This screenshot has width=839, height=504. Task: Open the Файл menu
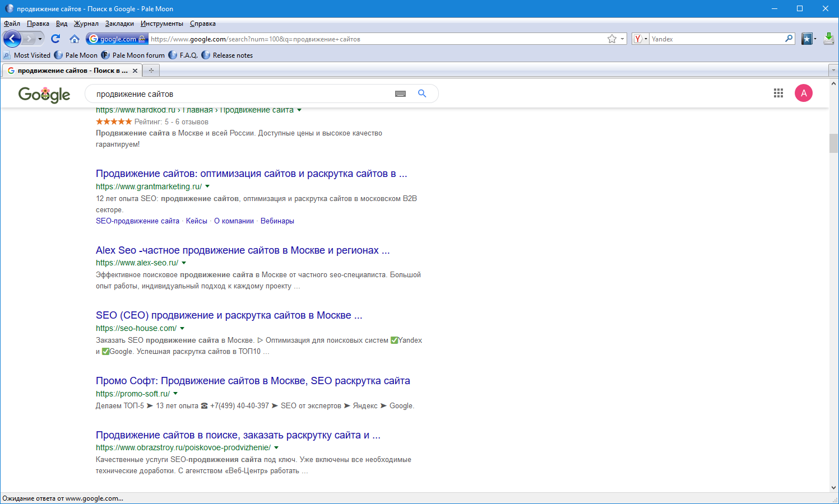(x=12, y=24)
